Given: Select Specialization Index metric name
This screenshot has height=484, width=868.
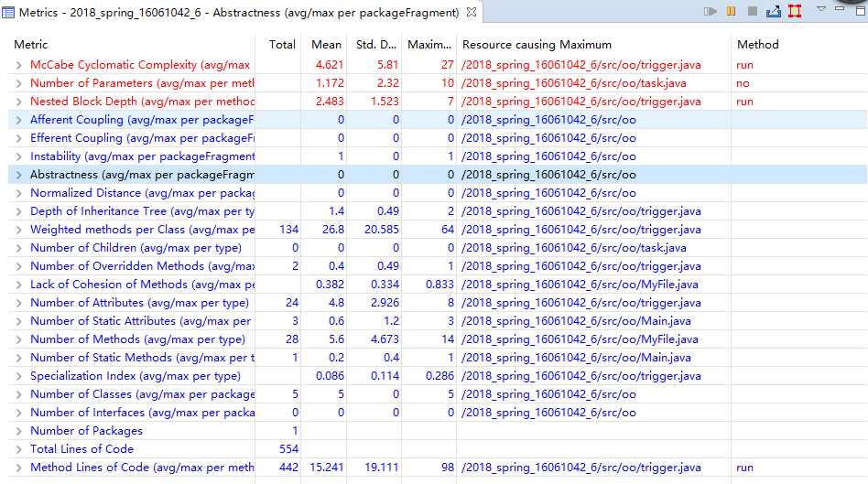Looking at the screenshot, I should (136, 376).
